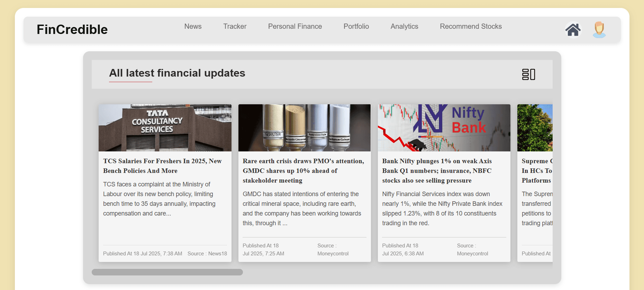The height and width of the screenshot is (290, 644).
Task: Open the Bank Nifty plunges 1% headline
Action: (x=437, y=171)
